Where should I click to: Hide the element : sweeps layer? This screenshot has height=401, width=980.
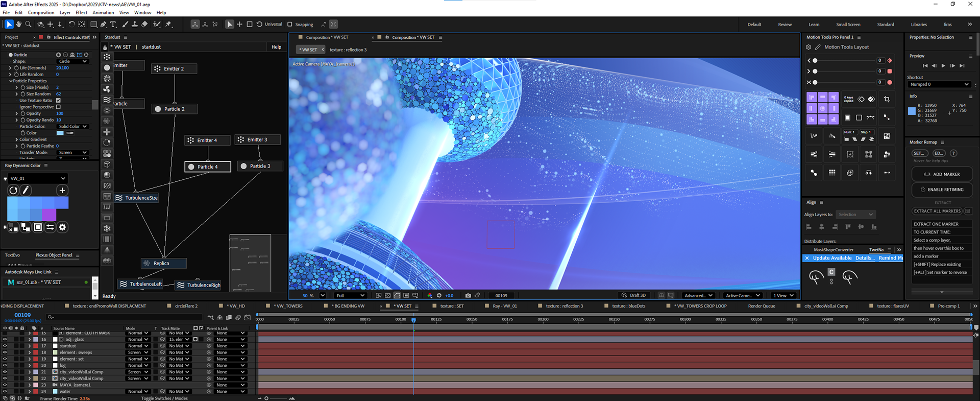click(5, 352)
